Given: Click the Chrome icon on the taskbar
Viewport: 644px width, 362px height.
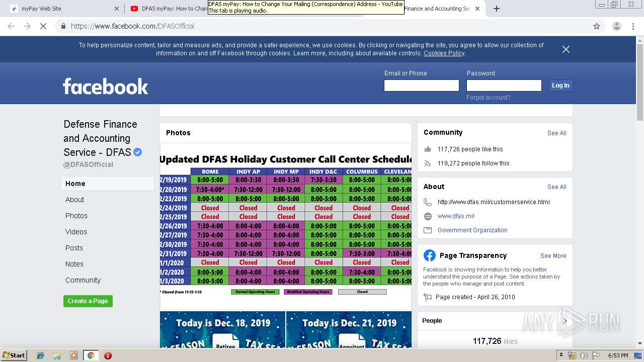Looking at the screenshot, I should [x=91, y=355].
